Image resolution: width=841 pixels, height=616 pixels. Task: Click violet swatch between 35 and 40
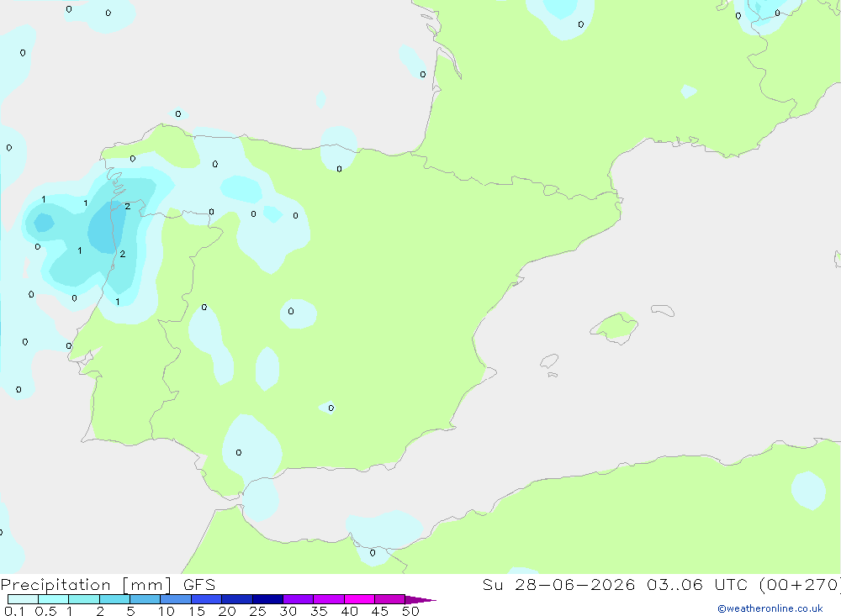329,599
